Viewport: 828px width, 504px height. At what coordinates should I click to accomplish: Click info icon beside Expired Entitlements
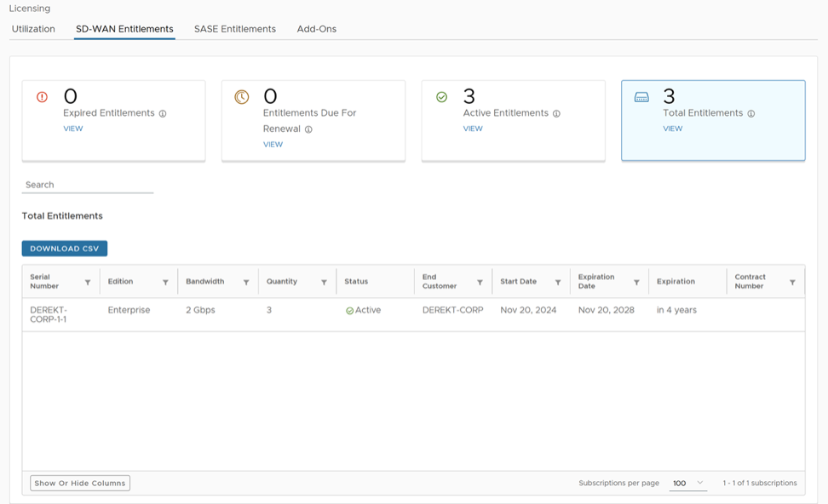(x=163, y=113)
